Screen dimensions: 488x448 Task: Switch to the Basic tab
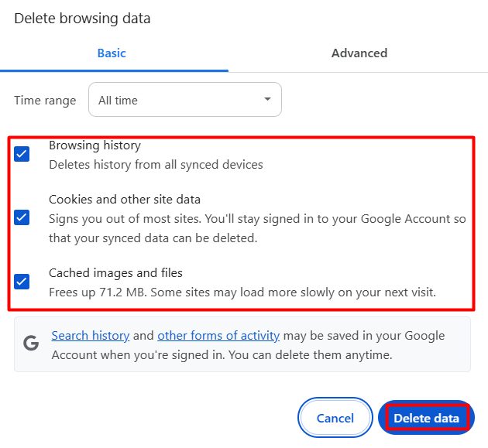click(x=112, y=53)
